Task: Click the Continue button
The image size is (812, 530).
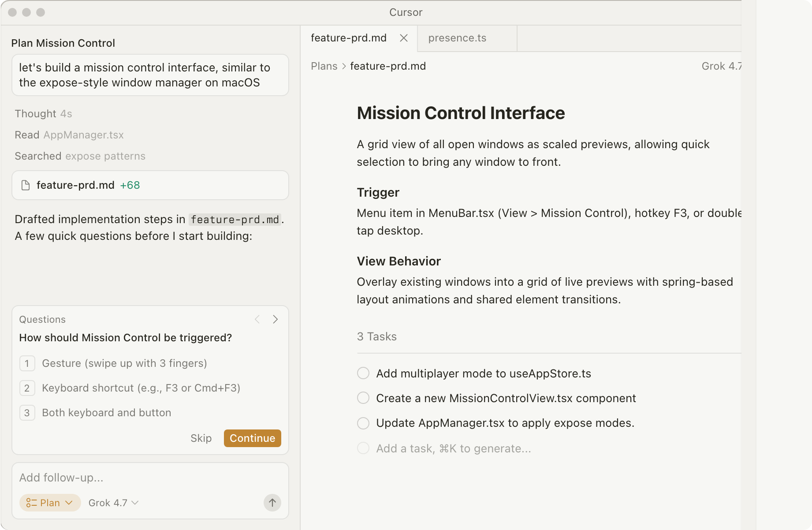Action: click(253, 438)
